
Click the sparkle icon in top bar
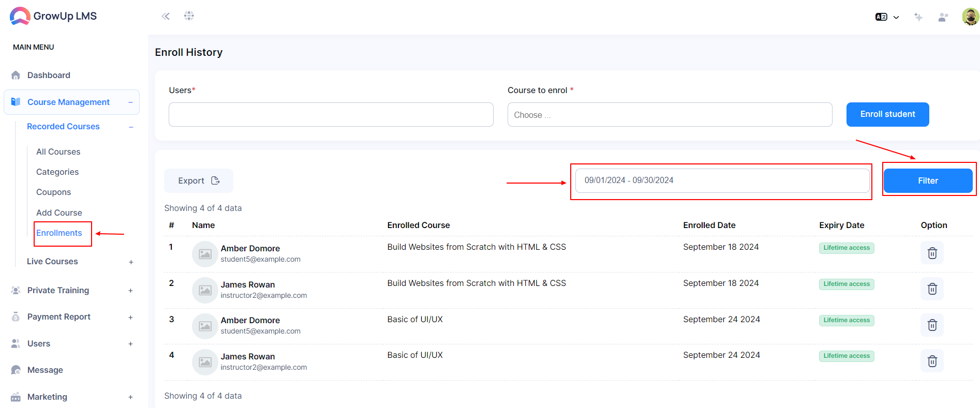point(918,17)
